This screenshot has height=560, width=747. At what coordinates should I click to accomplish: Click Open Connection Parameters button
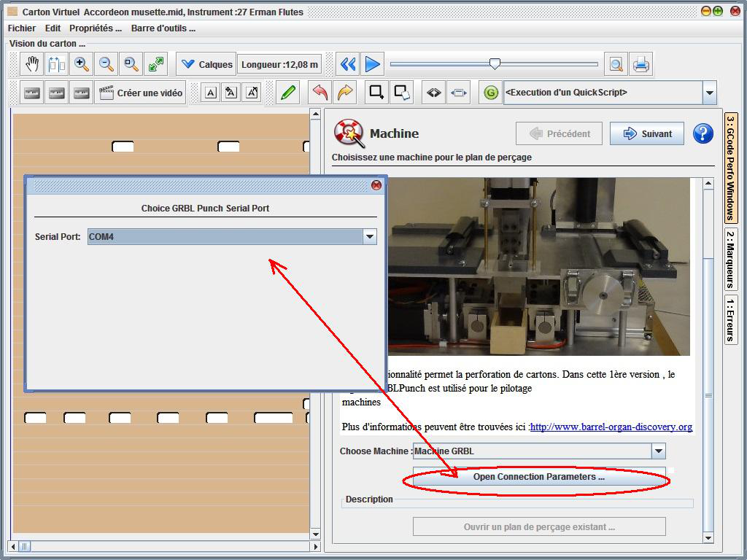[538, 477]
